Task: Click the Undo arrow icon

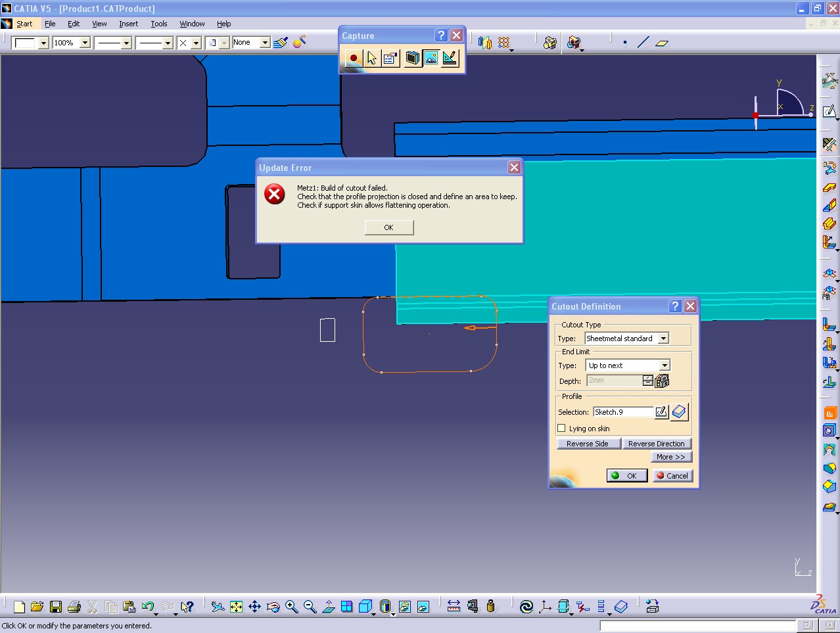Action: 147,607
